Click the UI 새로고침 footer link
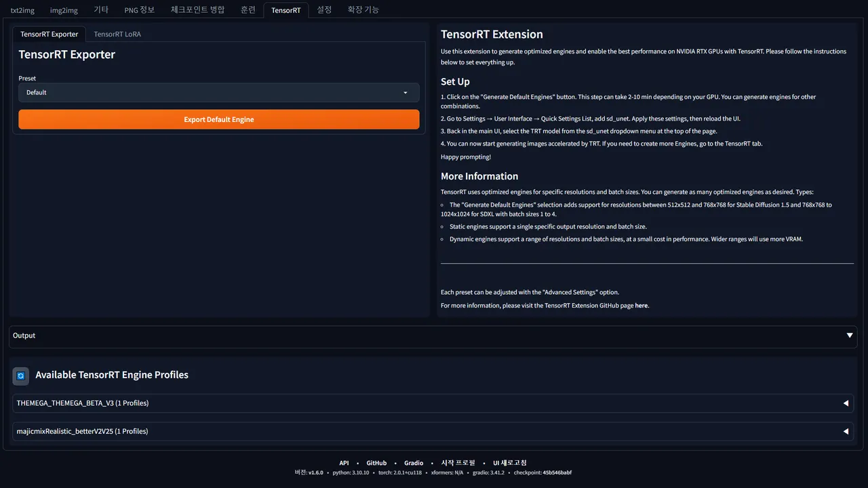 pos(510,463)
